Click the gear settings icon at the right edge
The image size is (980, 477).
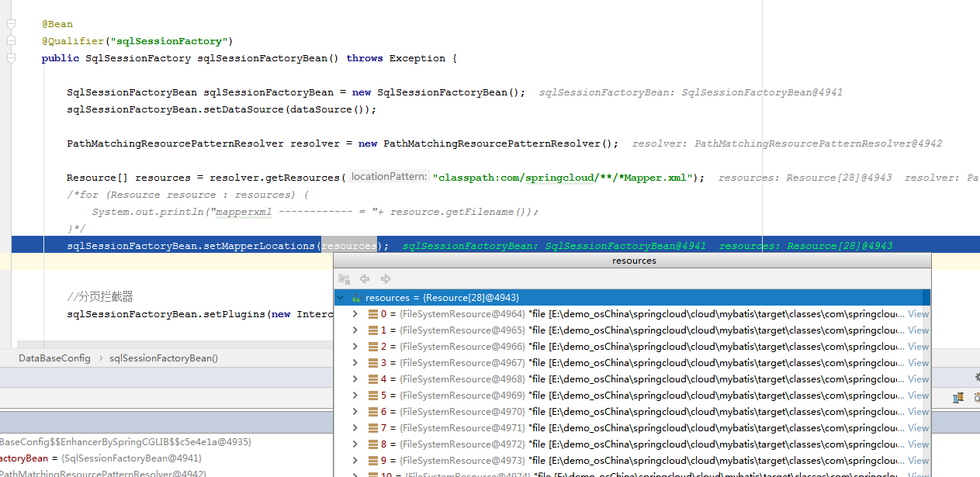[x=977, y=376]
